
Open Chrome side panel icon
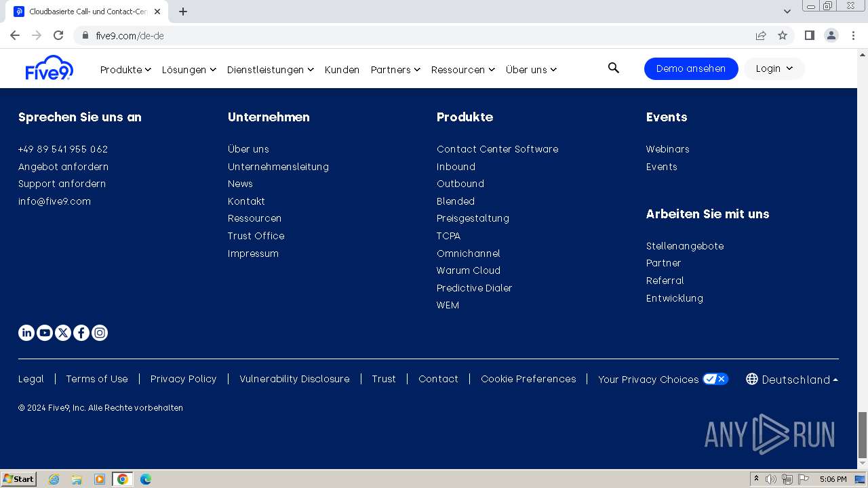809,35
